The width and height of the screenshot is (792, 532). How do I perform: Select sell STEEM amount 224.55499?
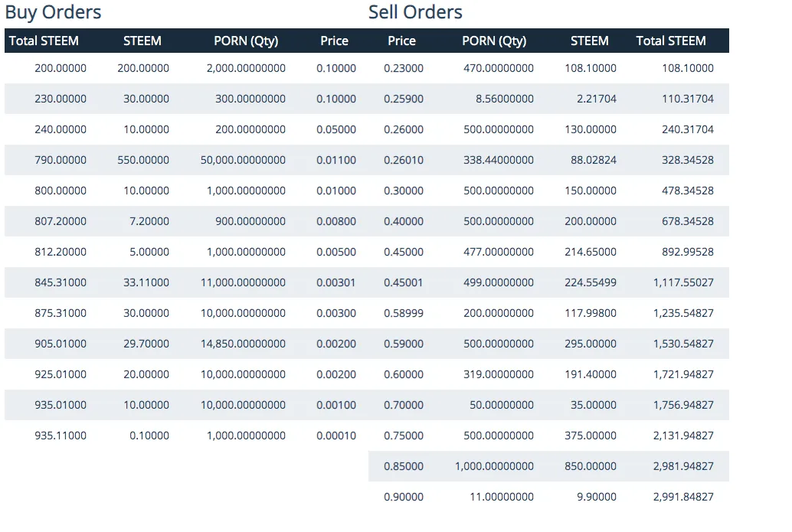pos(591,282)
